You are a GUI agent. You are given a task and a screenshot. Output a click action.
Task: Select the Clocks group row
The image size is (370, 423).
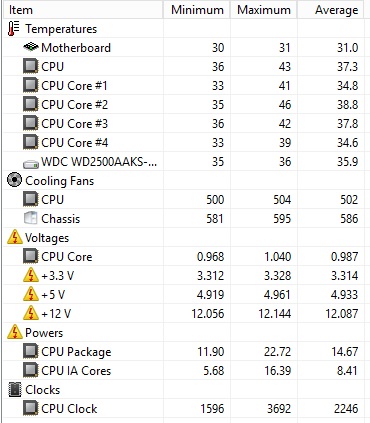[184, 389]
